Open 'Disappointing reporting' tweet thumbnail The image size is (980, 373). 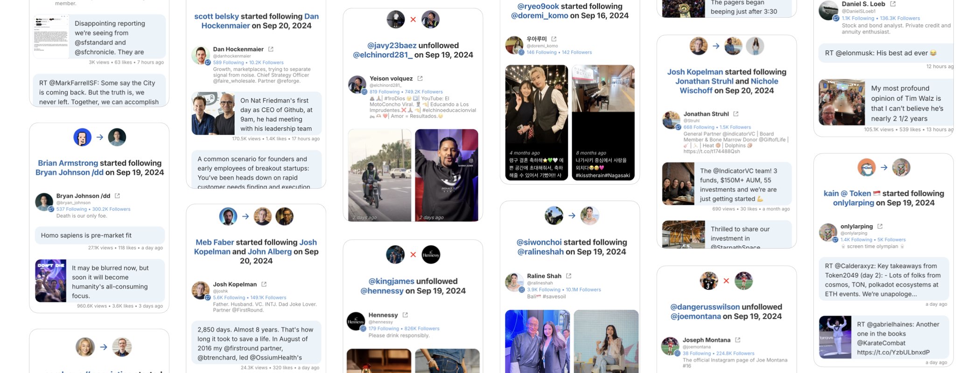click(51, 36)
